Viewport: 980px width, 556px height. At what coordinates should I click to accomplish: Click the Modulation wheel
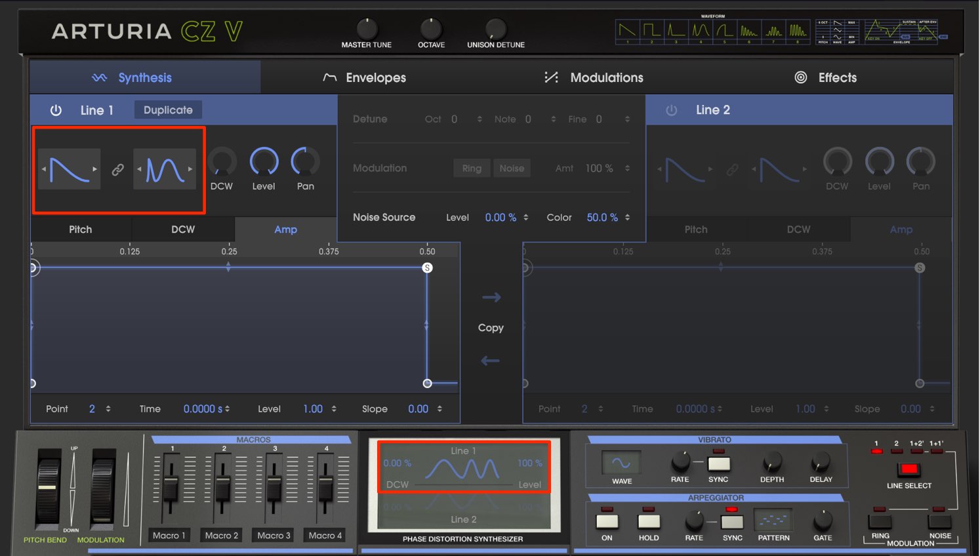[x=103, y=488]
